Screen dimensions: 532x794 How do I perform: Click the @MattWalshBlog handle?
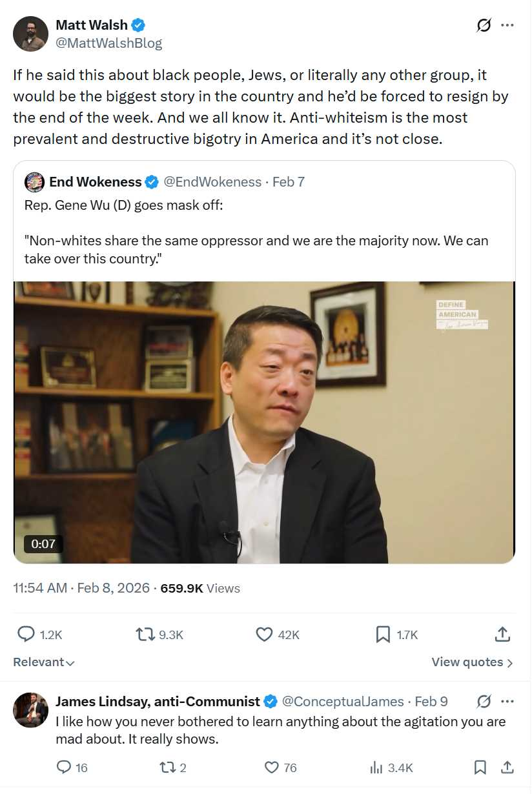pos(108,43)
